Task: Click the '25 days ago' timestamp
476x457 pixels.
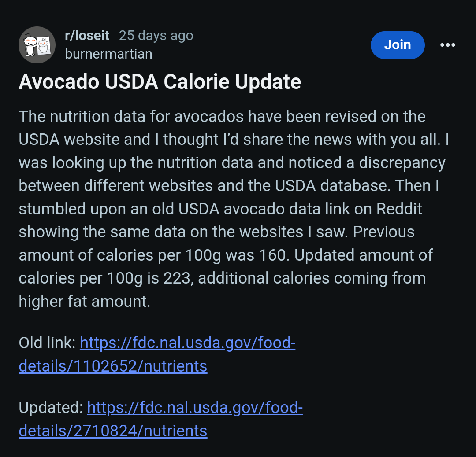Action: (156, 36)
